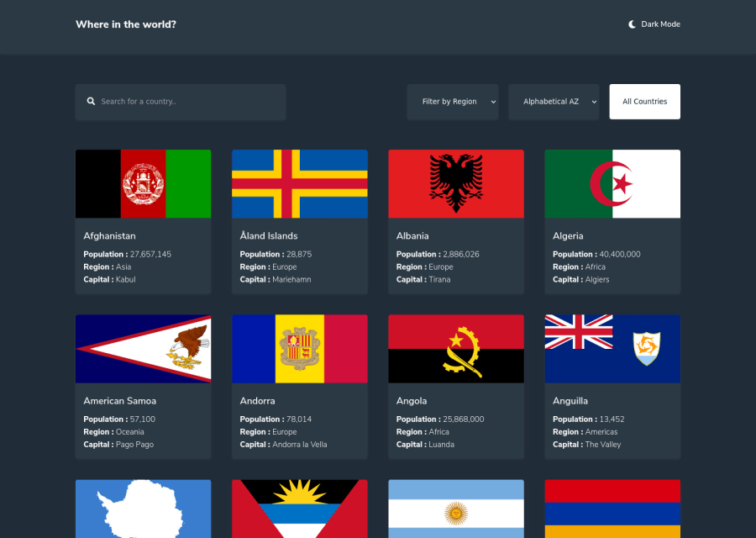Open the red, blue, orange striped flag card
Viewport: 756px width, 538px height.
point(612,509)
